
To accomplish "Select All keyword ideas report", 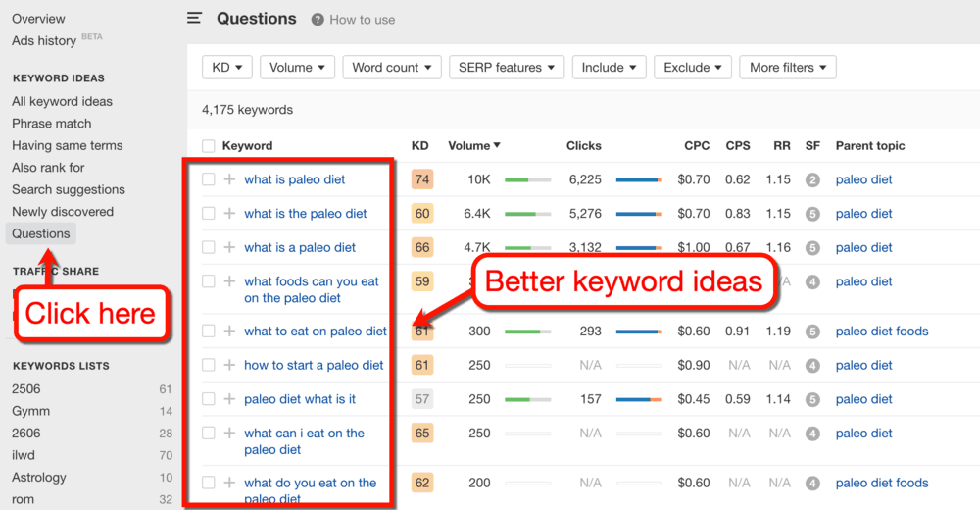I will [62, 101].
